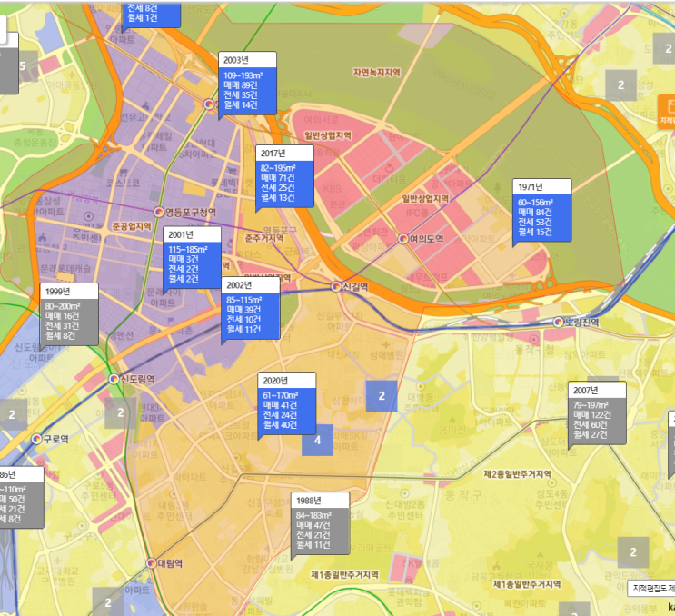Viewport: 675px width, 616px height.
Task: Open the 2020년 listing marker card
Action: 287,403
